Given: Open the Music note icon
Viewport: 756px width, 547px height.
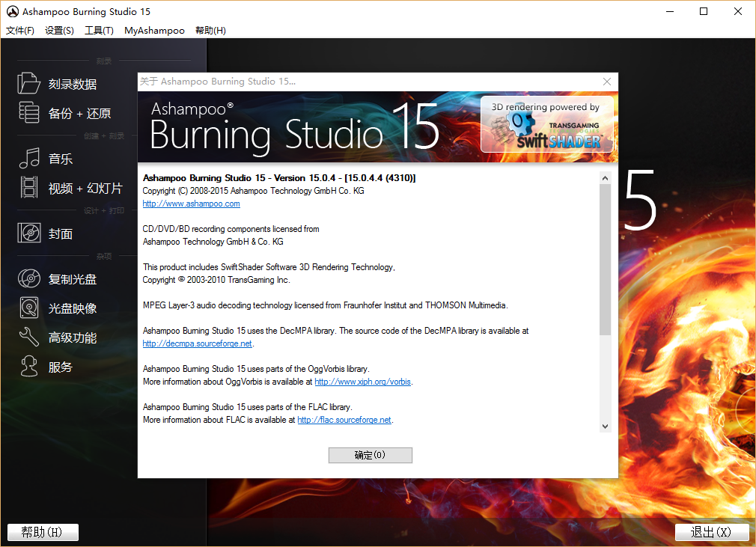Looking at the screenshot, I should [28, 159].
